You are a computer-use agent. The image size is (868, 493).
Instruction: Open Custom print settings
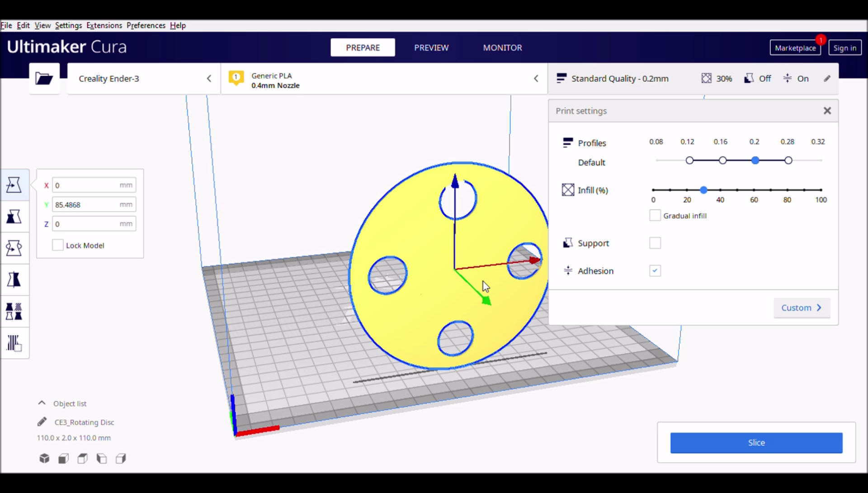[x=802, y=308]
